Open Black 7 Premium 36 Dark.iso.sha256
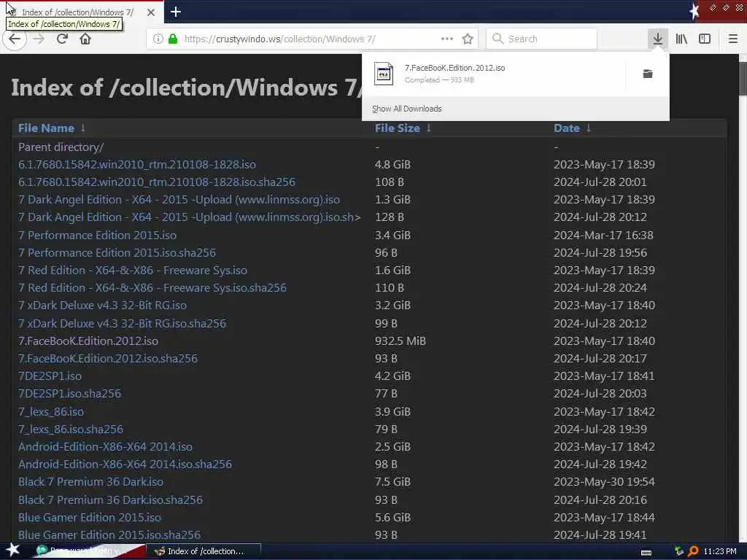 (x=110, y=499)
